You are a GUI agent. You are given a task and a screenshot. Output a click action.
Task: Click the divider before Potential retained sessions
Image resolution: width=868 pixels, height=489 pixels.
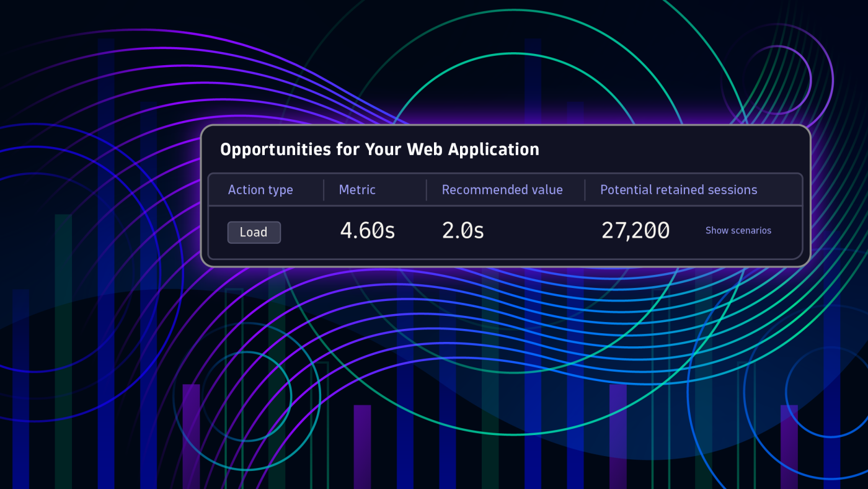pos(585,190)
